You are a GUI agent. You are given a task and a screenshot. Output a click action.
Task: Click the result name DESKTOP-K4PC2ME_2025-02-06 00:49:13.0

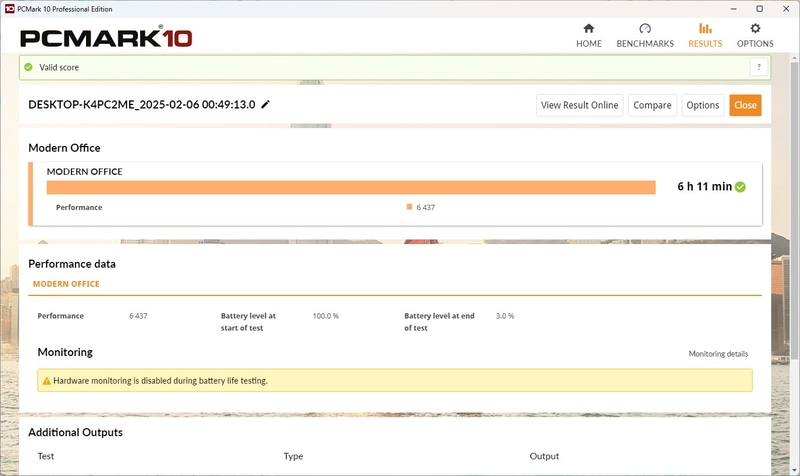142,105
